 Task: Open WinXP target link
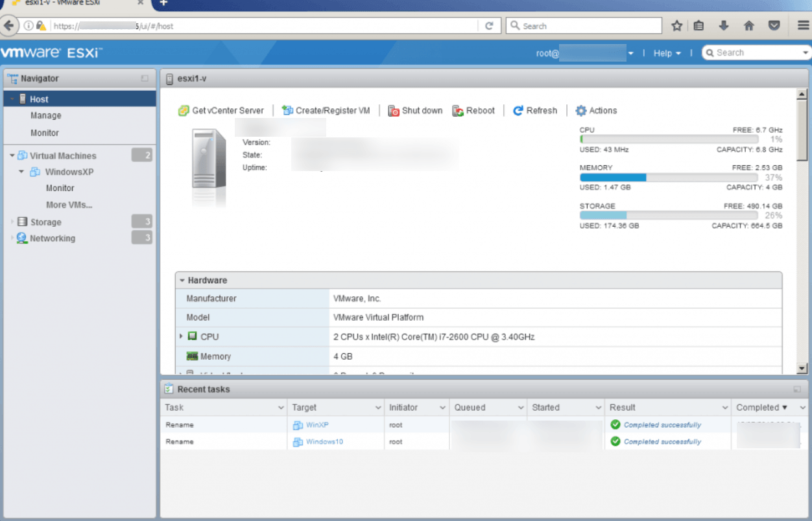pos(317,425)
